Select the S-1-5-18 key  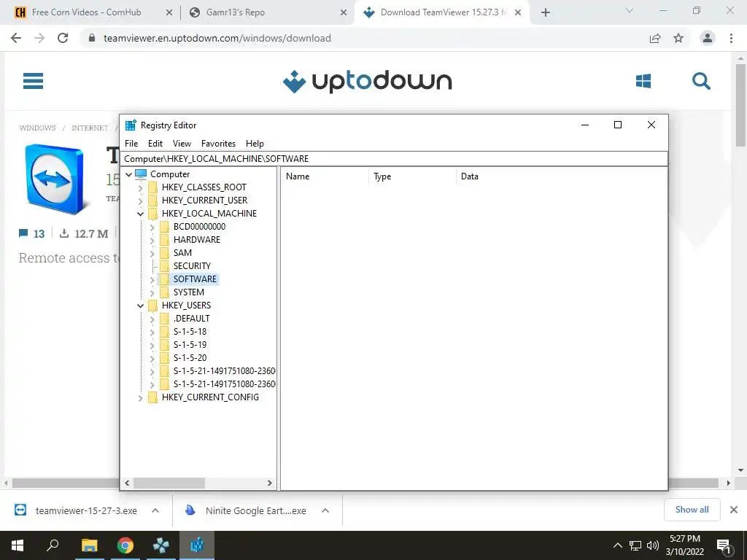point(190,332)
